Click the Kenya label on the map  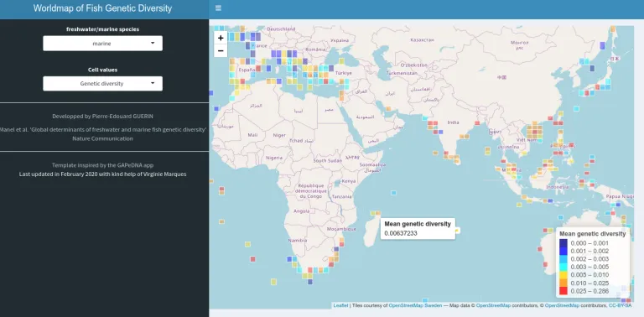tap(349, 181)
